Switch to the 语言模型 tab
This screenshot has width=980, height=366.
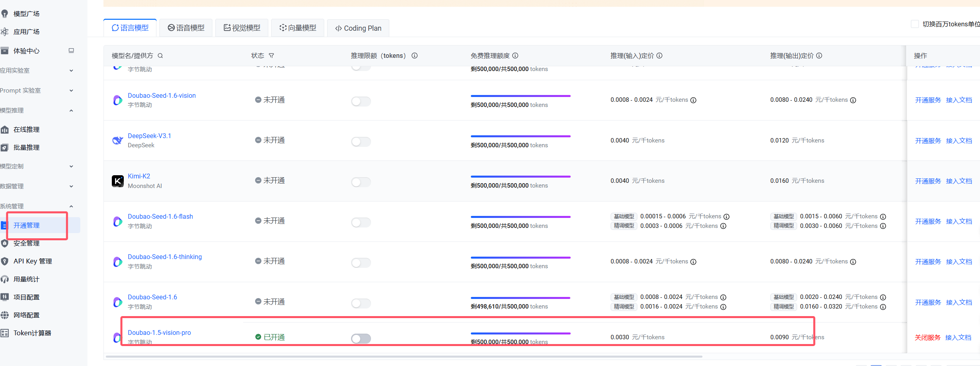(130, 28)
